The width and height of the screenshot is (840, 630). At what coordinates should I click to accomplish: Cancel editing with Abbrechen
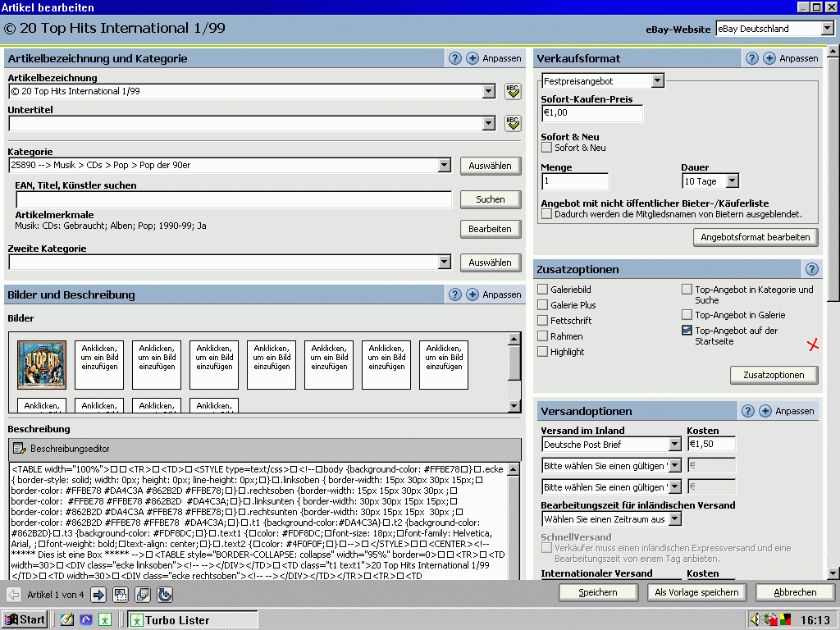click(x=795, y=592)
